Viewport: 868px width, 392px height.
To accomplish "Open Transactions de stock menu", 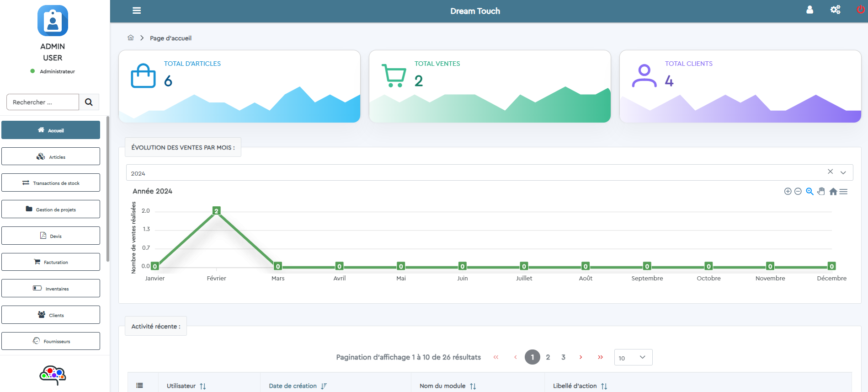I will [51, 183].
